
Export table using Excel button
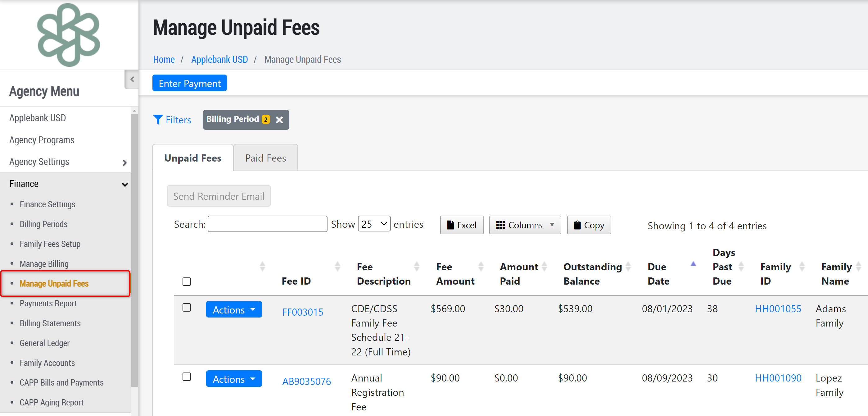pos(461,225)
